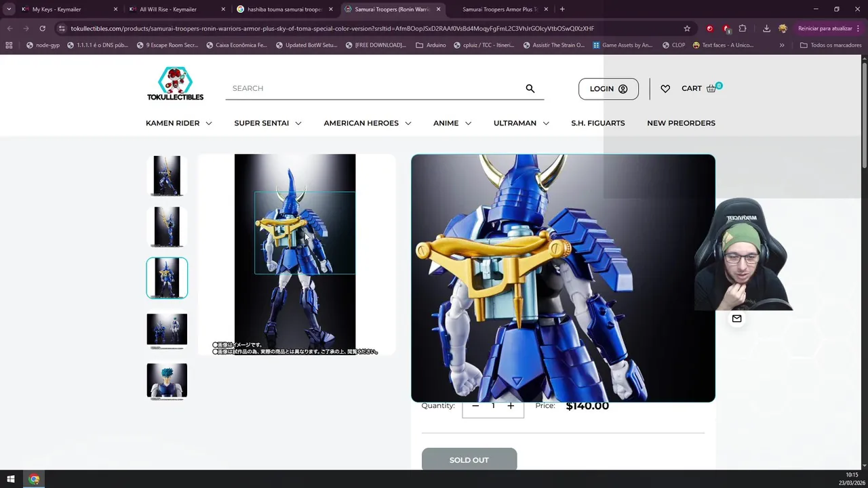Click the red adblock extension icon
Screen dimensions: 868x488
(x=710, y=28)
